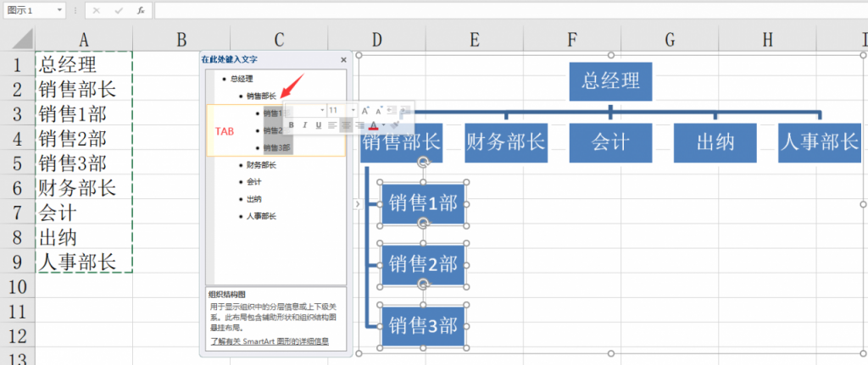Open the SmartArt graphics details link
Screen dimensions: 868x365
click(x=269, y=342)
